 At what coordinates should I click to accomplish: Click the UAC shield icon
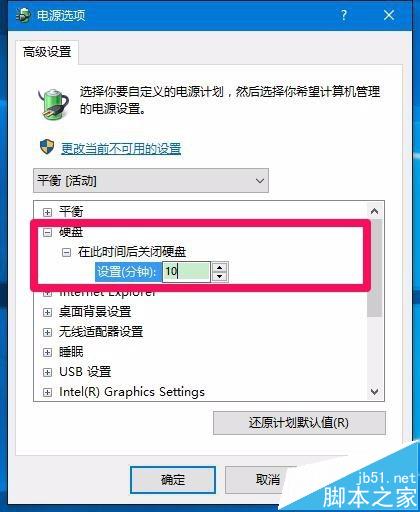coord(47,147)
